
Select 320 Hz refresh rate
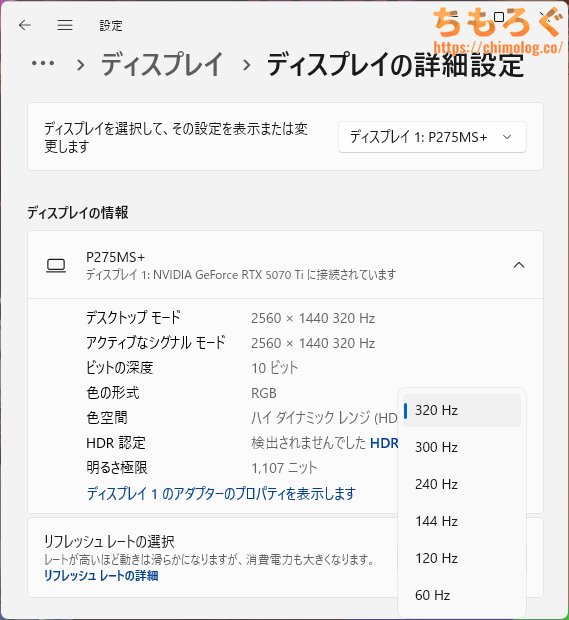tap(462, 410)
